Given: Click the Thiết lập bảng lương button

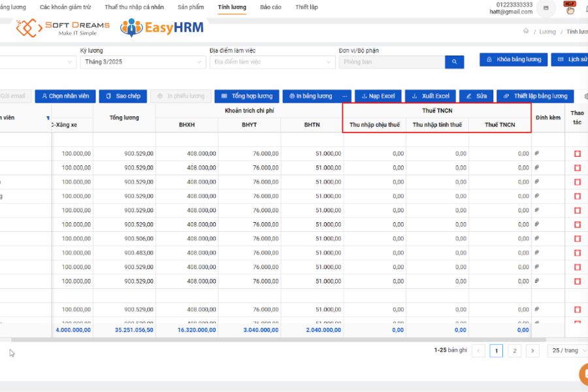Looking at the screenshot, I should click(x=535, y=96).
